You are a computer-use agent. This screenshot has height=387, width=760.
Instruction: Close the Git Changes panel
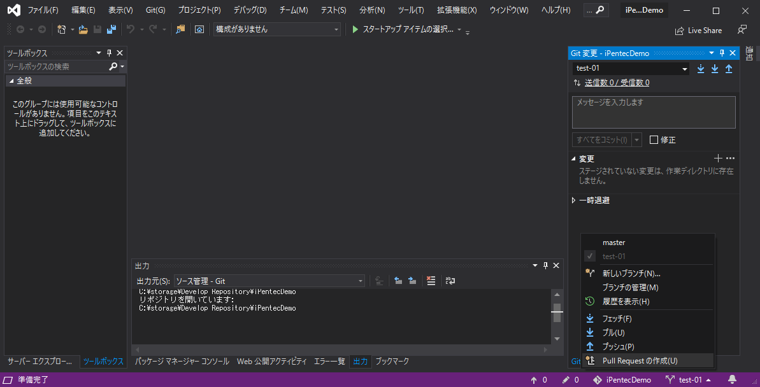coord(733,53)
